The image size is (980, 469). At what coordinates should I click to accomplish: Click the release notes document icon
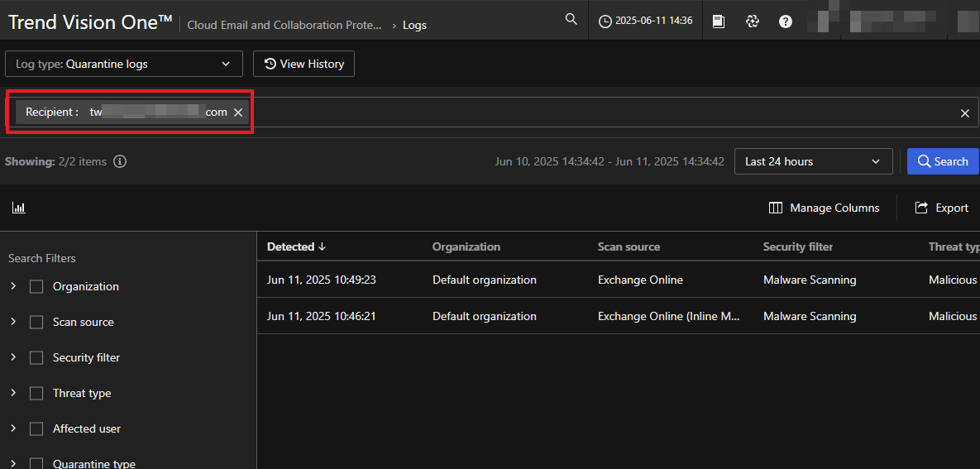pyautogui.click(x=719, y=22)
